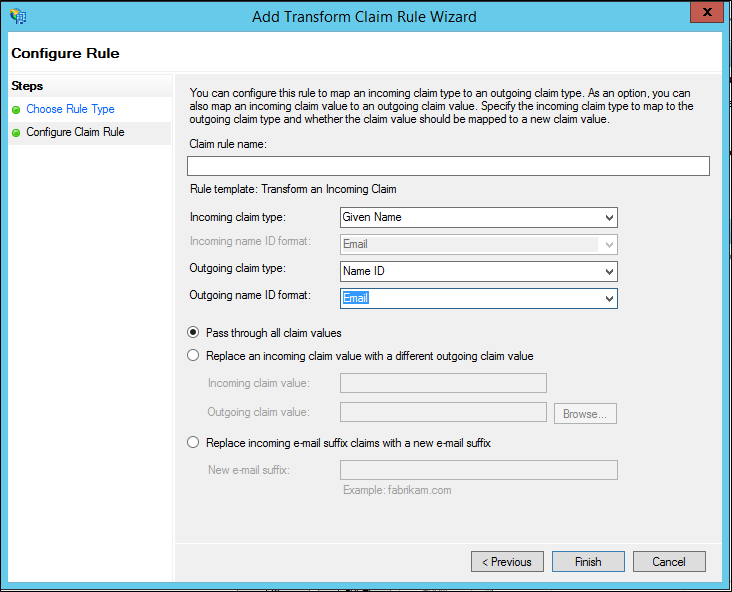Select the Configure Claim Rule step
This screenshot has height=592, width=732.
pyautogui.click(x=75, y=132)
